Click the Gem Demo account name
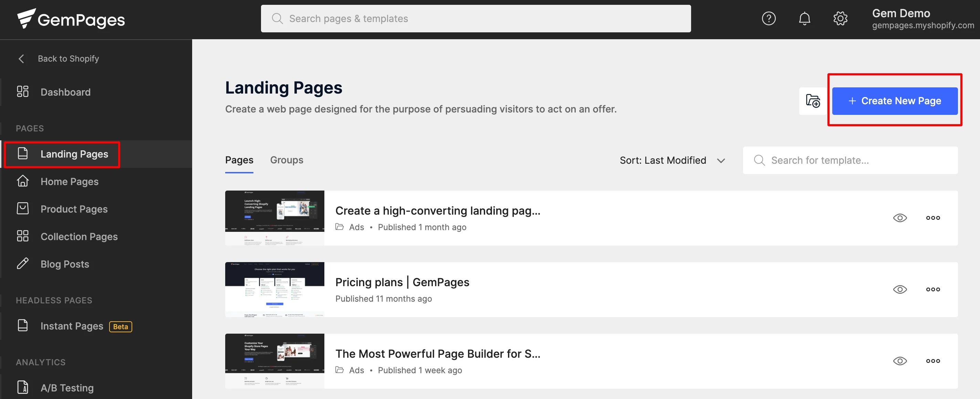Image resolution: width=980 pixels, height=399 pixels. (x=901, y=13)
